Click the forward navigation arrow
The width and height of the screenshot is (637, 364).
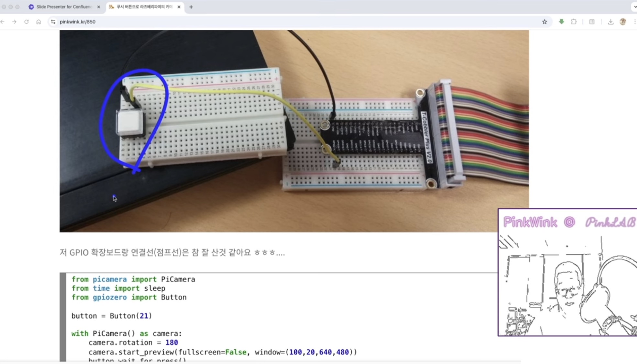tap(14, 22)
